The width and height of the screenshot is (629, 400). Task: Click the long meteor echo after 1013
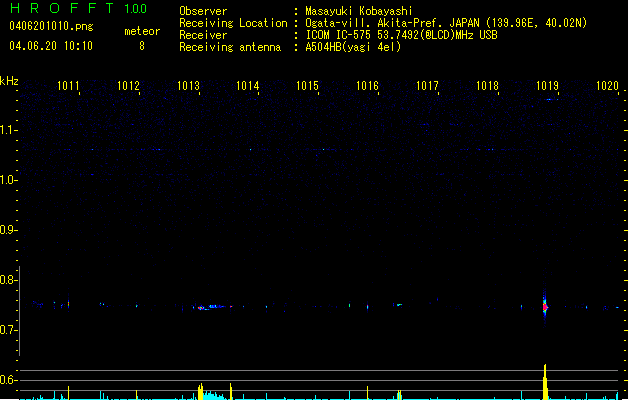[212, 307]
